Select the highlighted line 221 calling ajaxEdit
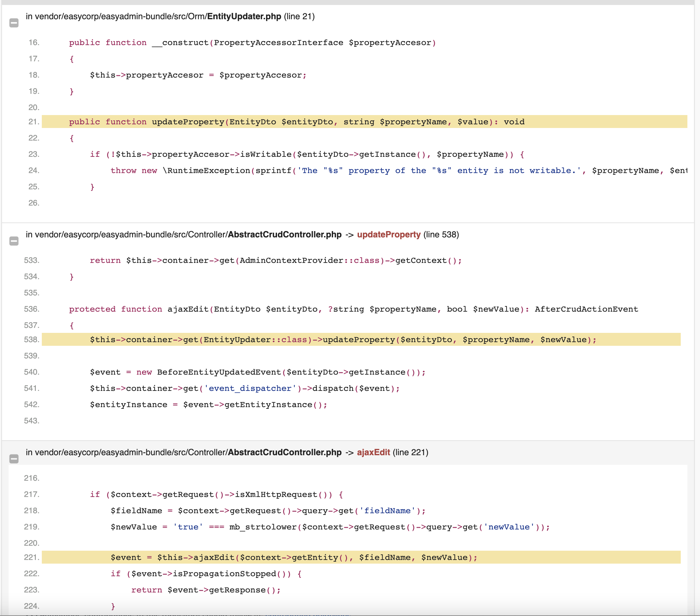 click(291, 557)
